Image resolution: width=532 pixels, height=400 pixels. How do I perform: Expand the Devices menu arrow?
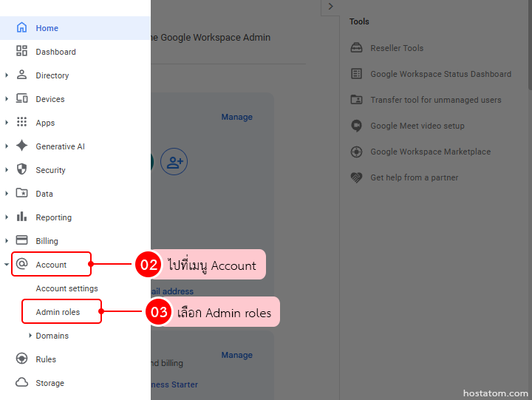coord(7,99)
